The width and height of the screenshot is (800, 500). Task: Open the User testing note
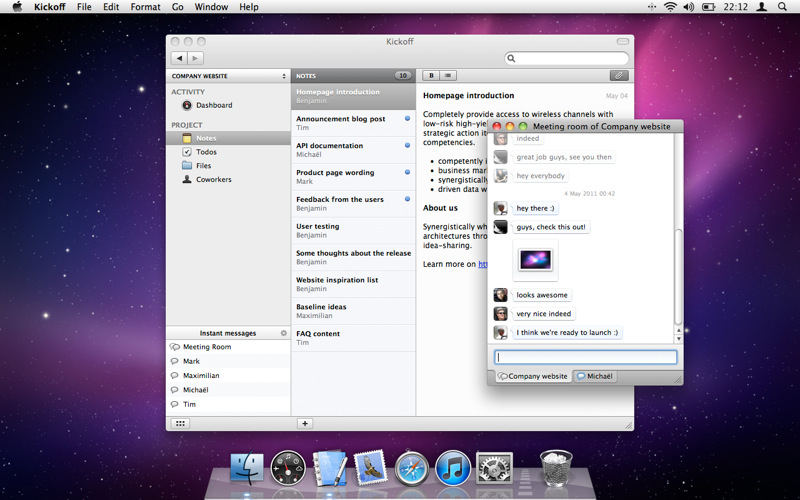tap(353, 231)
